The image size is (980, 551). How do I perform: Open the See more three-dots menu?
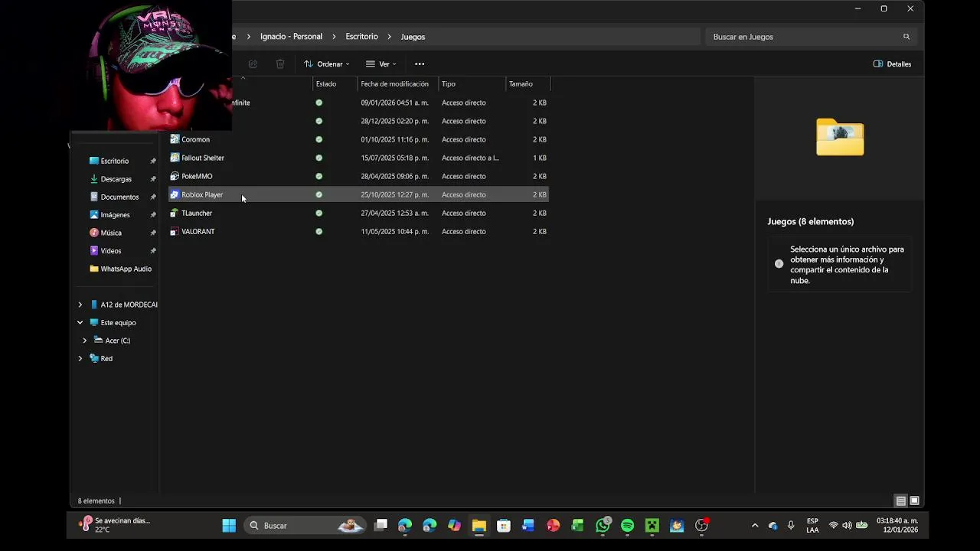pos(420,64)
